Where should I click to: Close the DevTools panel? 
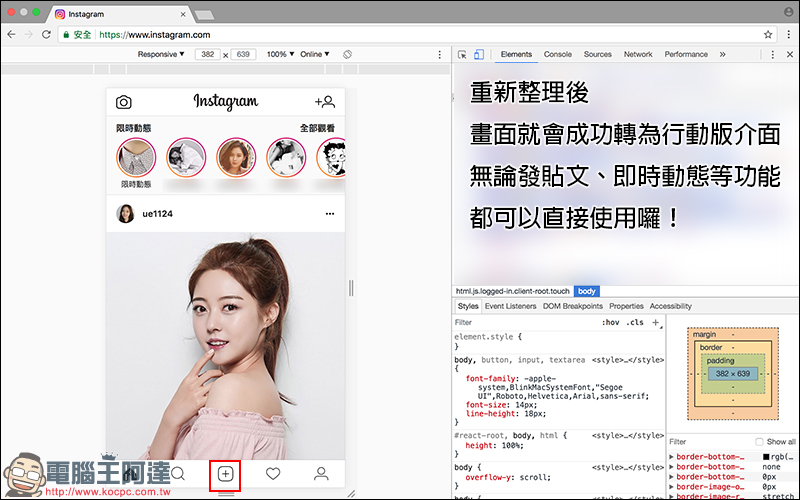tap(790, 54)
